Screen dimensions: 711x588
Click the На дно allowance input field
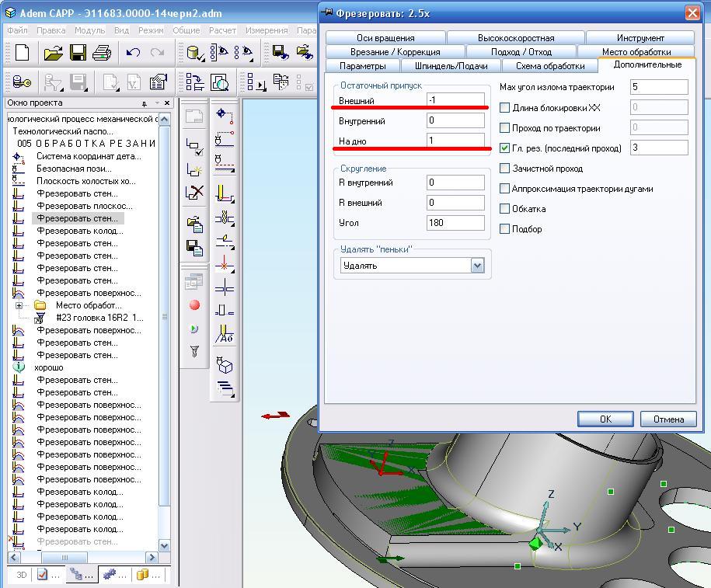pyautogui.click(x=455, y=140)
